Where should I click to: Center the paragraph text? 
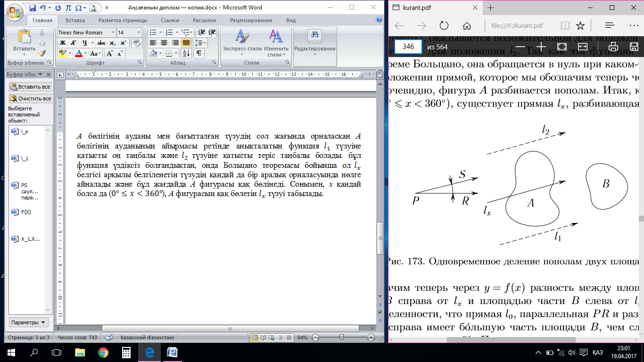164,43
